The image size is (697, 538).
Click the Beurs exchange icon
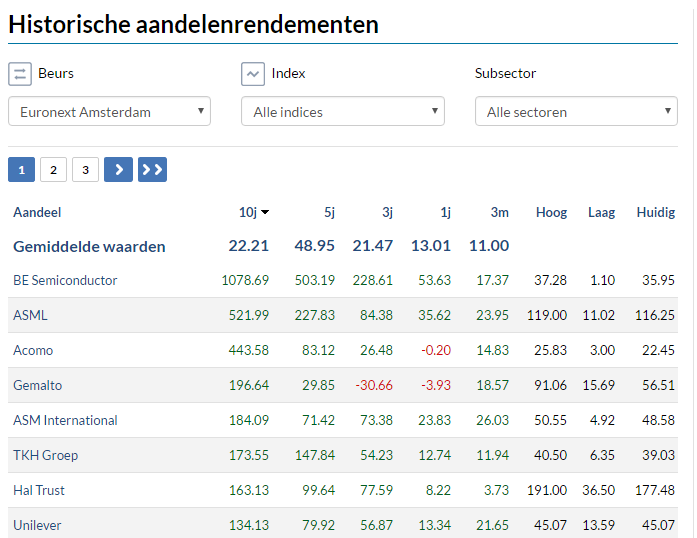click(20, 74)
